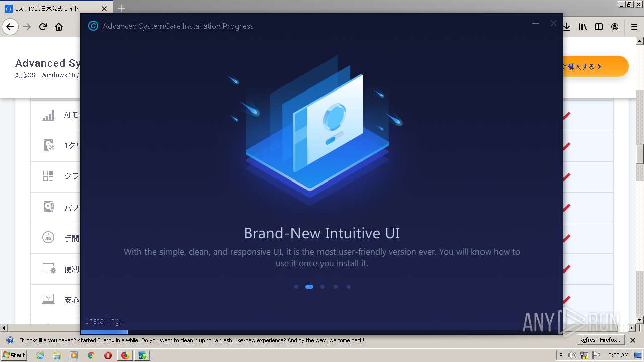Dismiss the Firefox refresh notification bar

point(633,340)
